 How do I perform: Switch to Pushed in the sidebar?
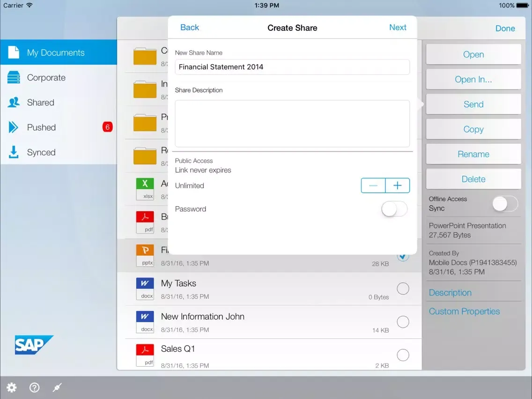click(x=59, y=127)
